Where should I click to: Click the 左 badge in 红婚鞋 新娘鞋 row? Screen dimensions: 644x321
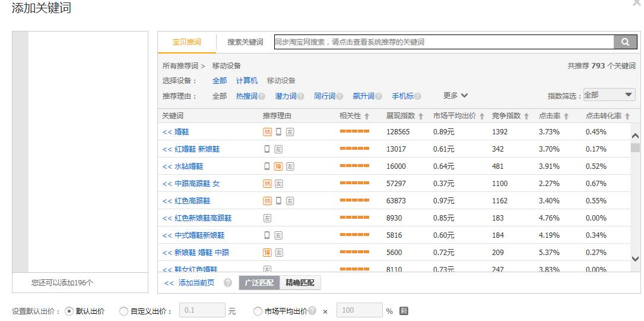(x=278, y=149)
